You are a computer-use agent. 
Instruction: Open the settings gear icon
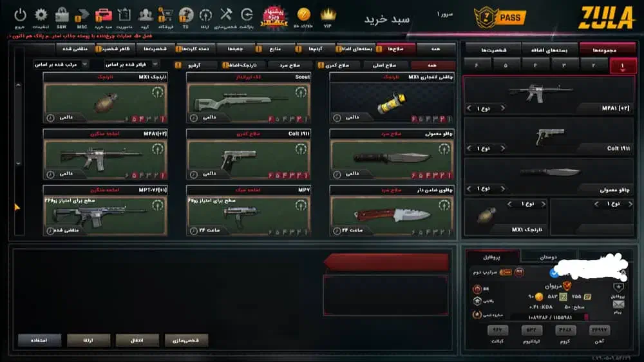pyautogui.click(x=41, y=15)
